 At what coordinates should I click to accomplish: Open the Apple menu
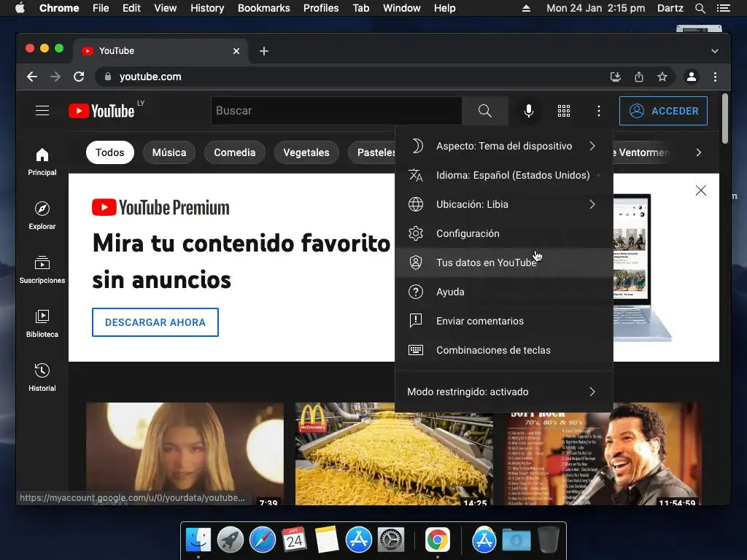tap(20, 8)
